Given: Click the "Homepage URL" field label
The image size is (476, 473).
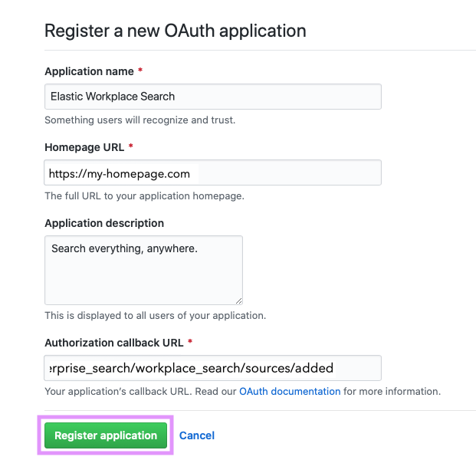Looking at the screenshot, I should coord(84,147).
